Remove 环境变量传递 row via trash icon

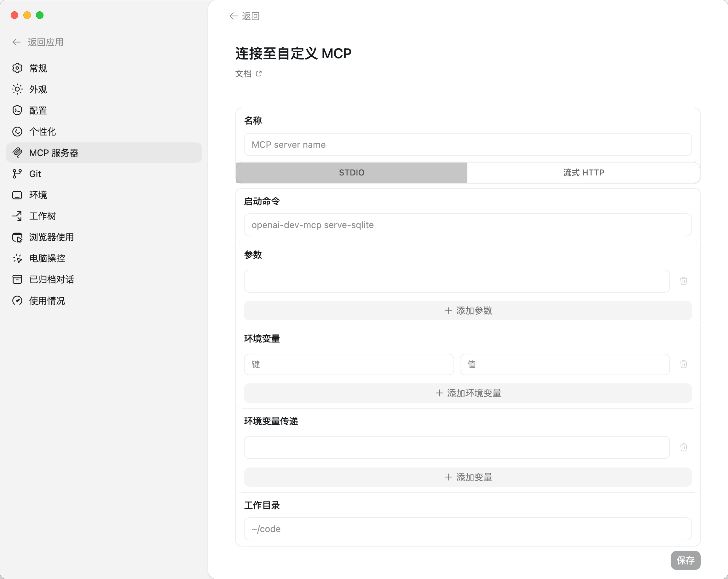[684, 447]
